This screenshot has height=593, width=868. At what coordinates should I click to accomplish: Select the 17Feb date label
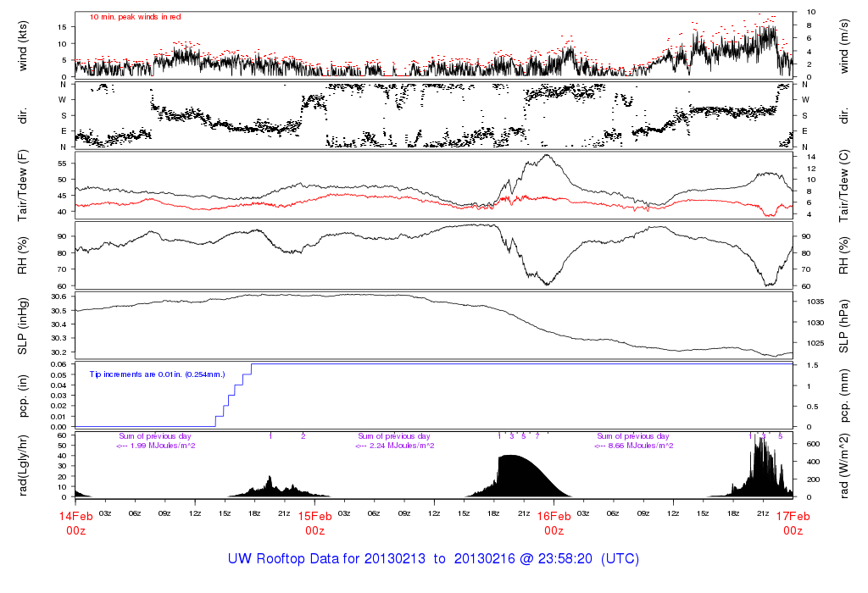[793, 517]
